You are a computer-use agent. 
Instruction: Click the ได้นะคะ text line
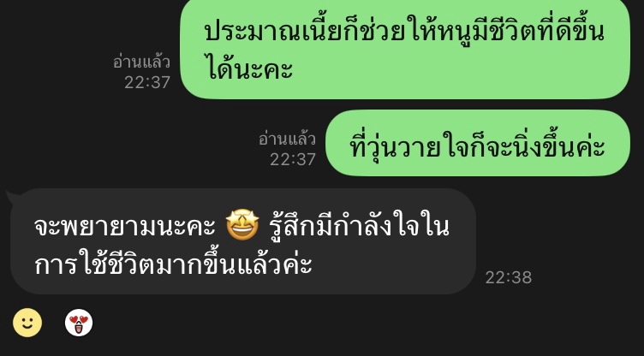click(248, 68)
